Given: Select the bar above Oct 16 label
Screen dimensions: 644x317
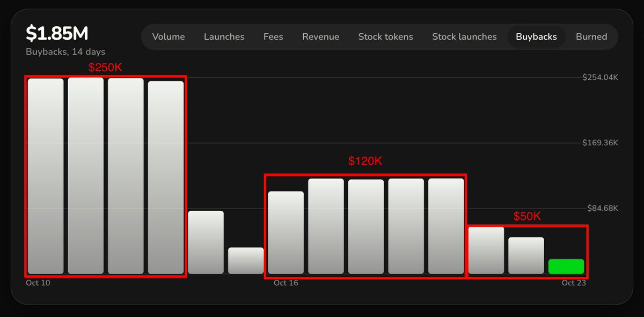Looking at the screenshot, I should (x=286, y=233).
